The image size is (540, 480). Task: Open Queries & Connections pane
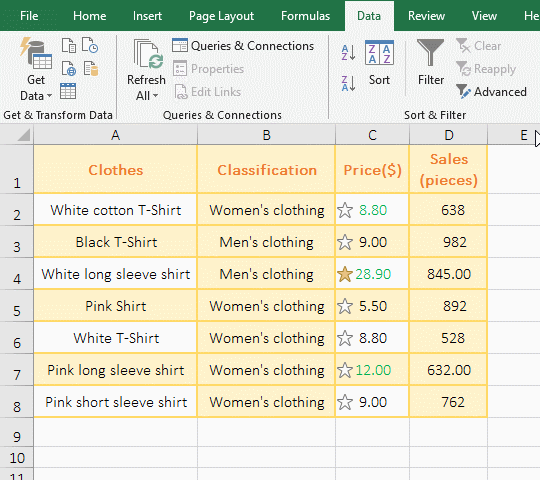(243, 46)
